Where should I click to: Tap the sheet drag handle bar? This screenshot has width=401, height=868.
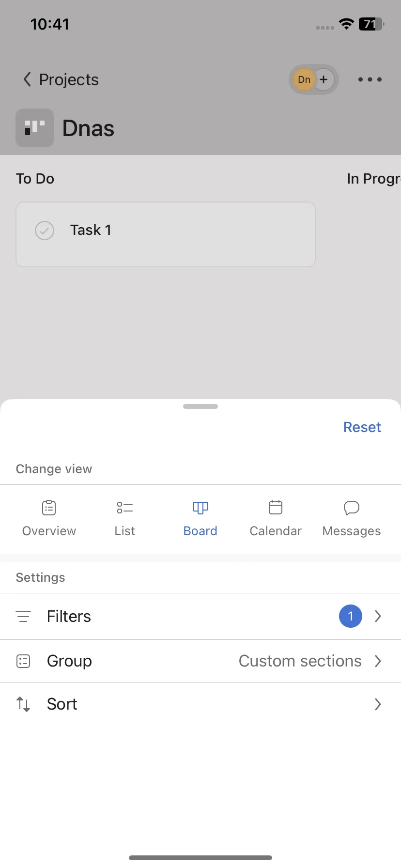pyautogui.click(x=200, y=406)
